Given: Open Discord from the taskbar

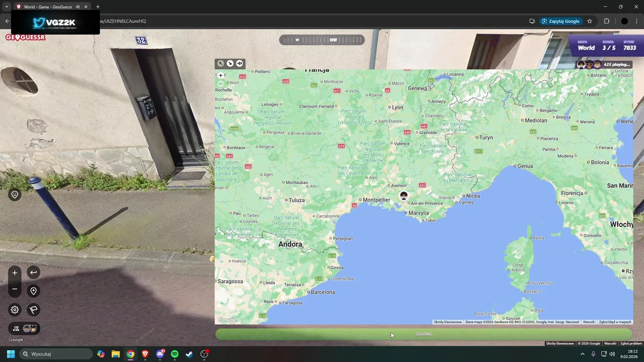Looking at the screenshot, I should point(160,354).
